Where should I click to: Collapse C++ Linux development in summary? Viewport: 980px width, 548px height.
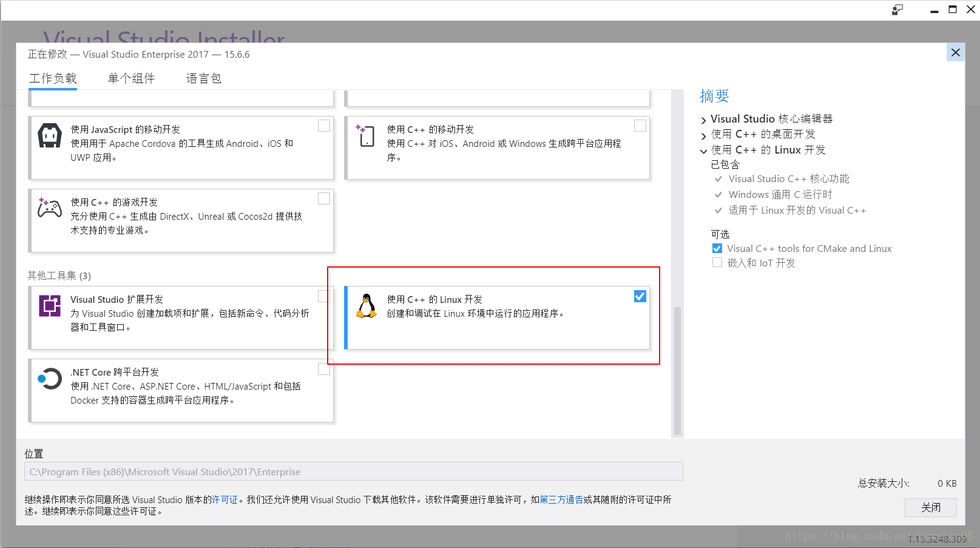(703, 151)
